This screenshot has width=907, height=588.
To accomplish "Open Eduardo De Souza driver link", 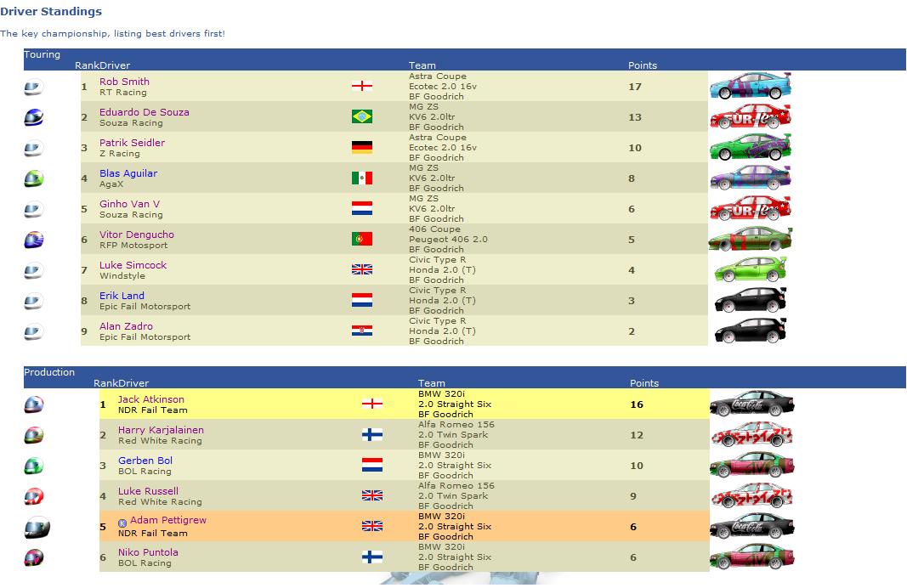I will click(x=144, y=112).
